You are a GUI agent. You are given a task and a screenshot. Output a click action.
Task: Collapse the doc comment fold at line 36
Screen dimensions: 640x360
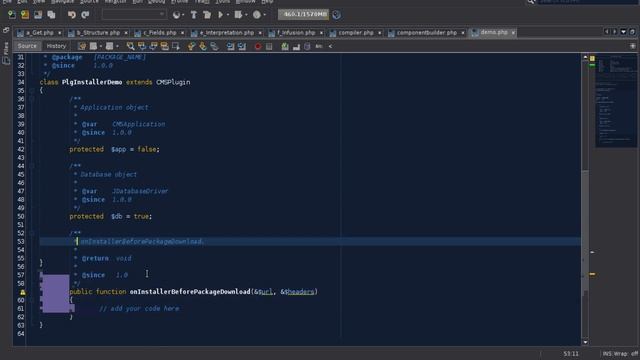[x=31, y=99]
